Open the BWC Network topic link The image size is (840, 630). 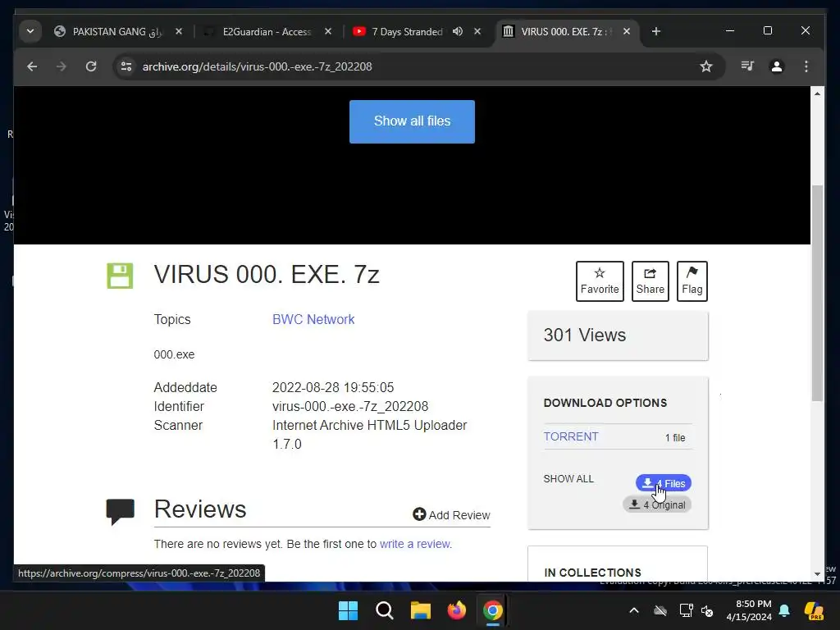[313, 319]
